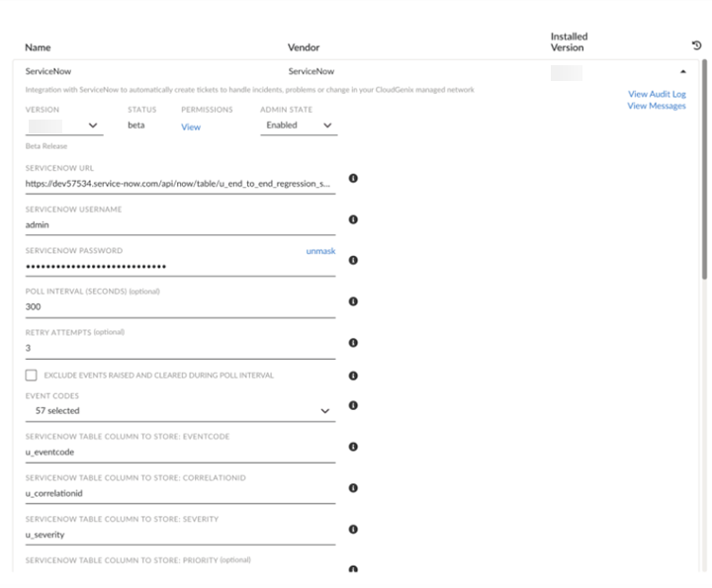Open the View Audit Log link
712x588 pixels.
[x=657, y=94]
